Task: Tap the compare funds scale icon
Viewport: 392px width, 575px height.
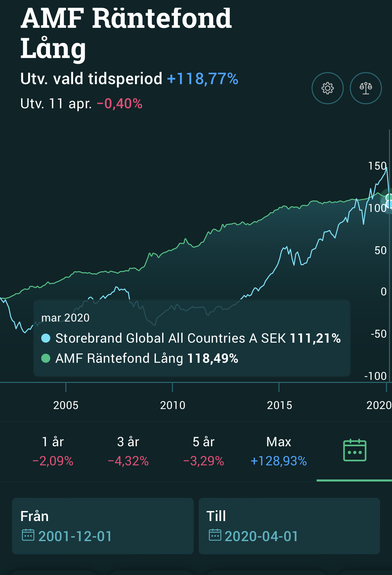Action: 366,88
